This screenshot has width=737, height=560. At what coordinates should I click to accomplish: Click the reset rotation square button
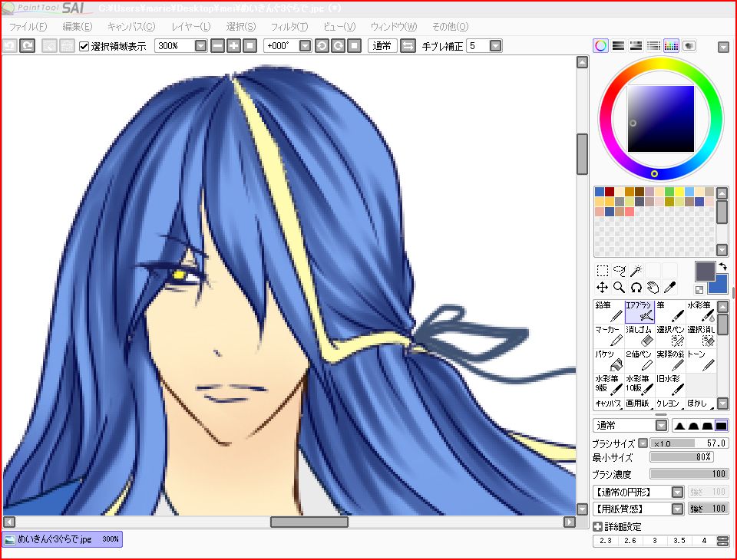(355, 45)
